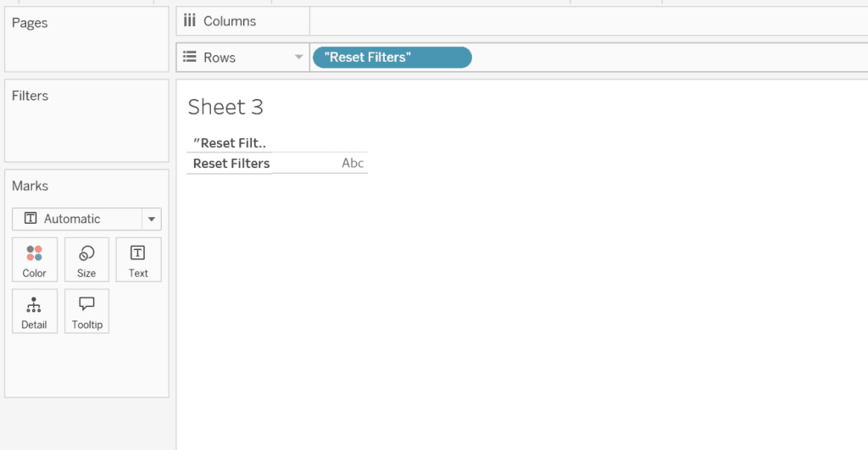Select the Abc mark in the view

coord(353,164)
